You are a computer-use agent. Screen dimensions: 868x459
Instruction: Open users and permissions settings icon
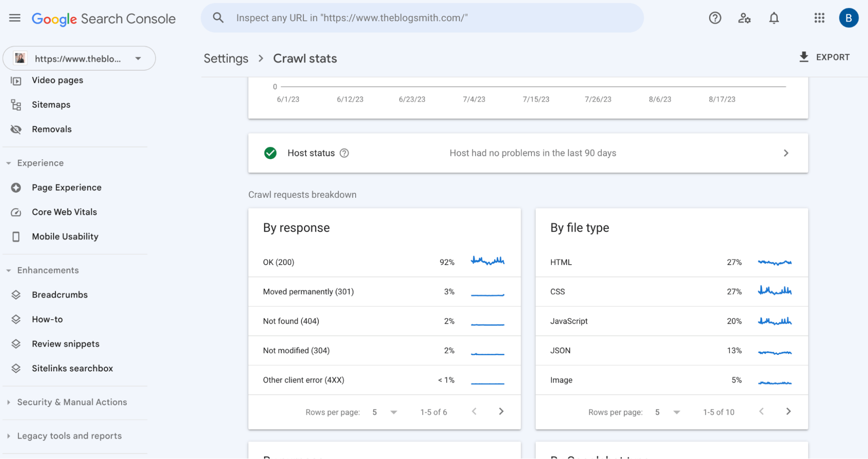coord(744,18)
